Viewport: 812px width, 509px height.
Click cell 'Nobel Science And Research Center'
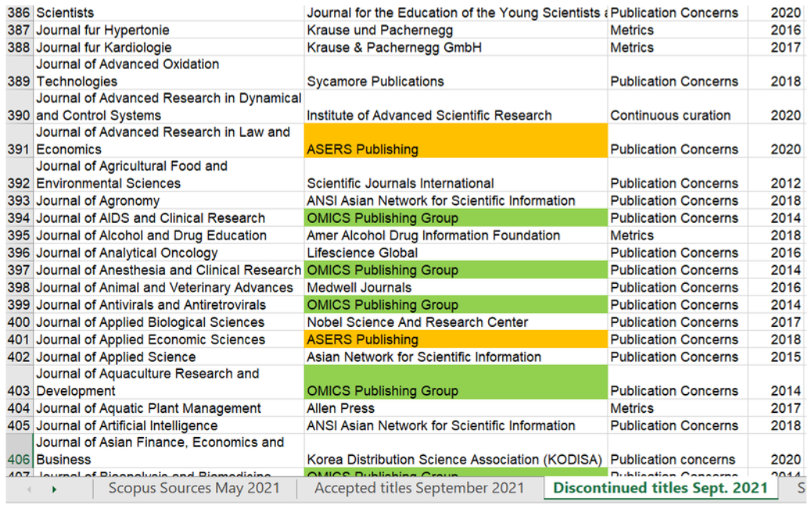(456, 322)
